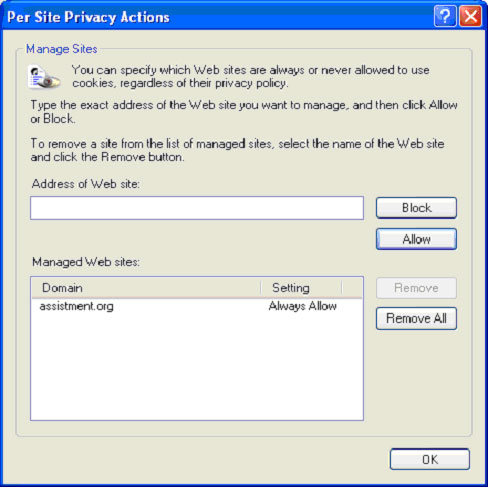
Task: Click the Help question mark icon
Action: pos(445,16)
